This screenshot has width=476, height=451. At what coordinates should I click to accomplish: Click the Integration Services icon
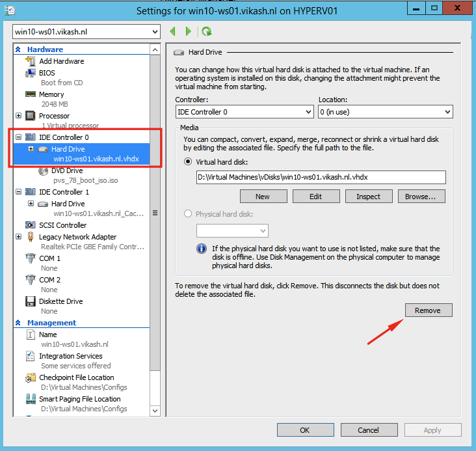[x=31, y=356]
